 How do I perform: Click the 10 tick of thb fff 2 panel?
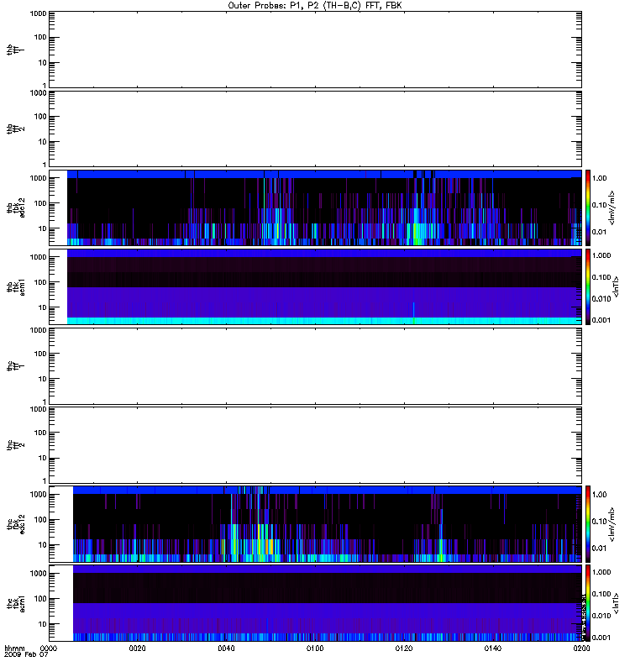coord(42,142)
